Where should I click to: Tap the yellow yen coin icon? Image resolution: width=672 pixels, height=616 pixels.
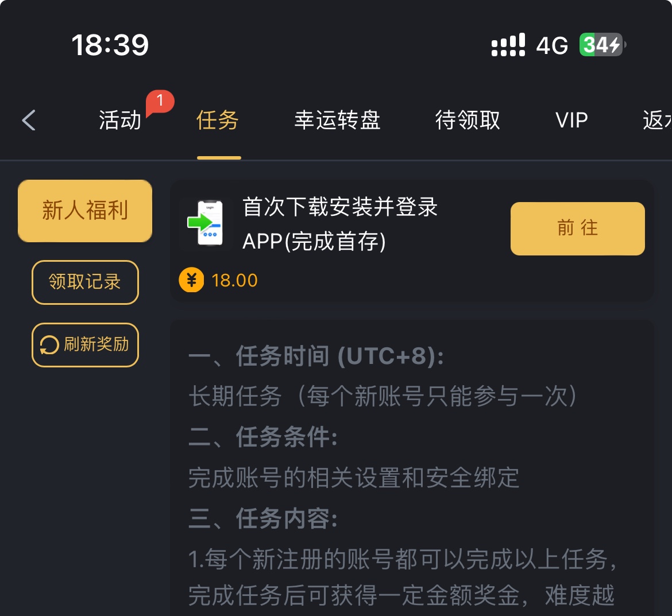(191, 280)
